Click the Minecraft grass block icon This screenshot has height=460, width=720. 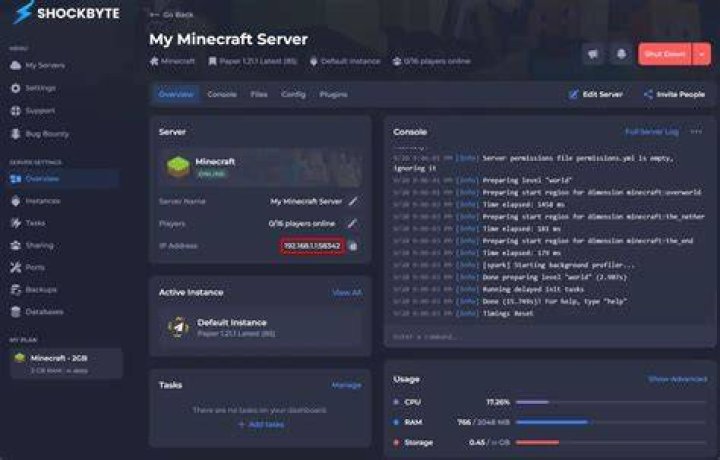178,167
